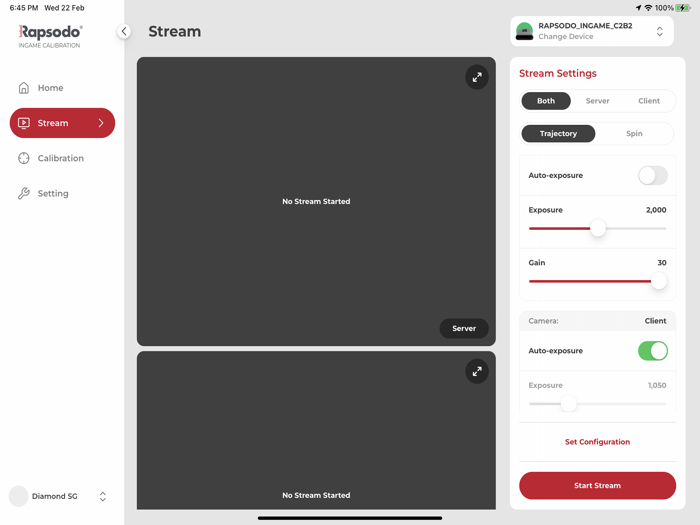Tap the Wi-Fi status icon
This screenshot has height=525, width=700.
pos(648,8)
